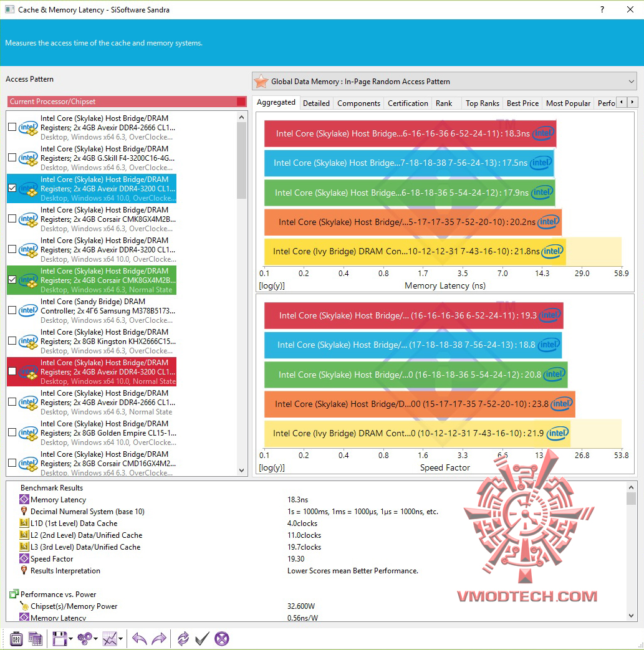The height and width of the screenshot is (650, 644).
Task: Click Intel icon of Sandy Bridge Samsung entry
Action: tap(28, 310)
